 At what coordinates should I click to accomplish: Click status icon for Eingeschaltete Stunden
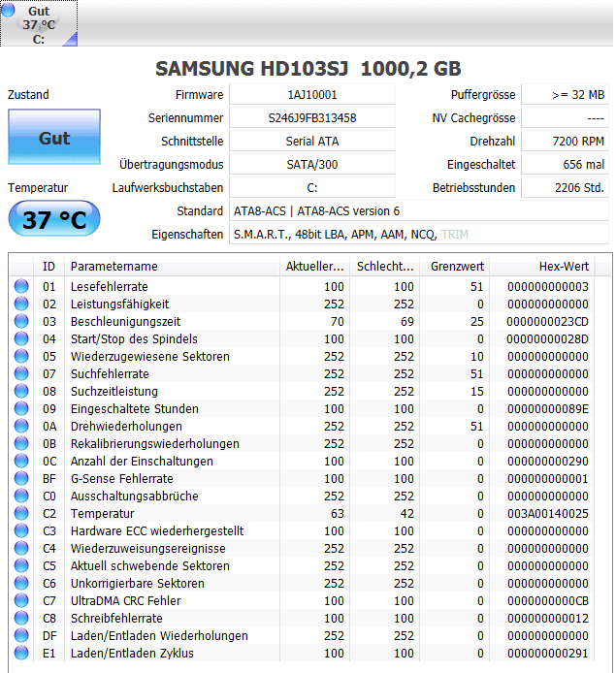point(21,408)
